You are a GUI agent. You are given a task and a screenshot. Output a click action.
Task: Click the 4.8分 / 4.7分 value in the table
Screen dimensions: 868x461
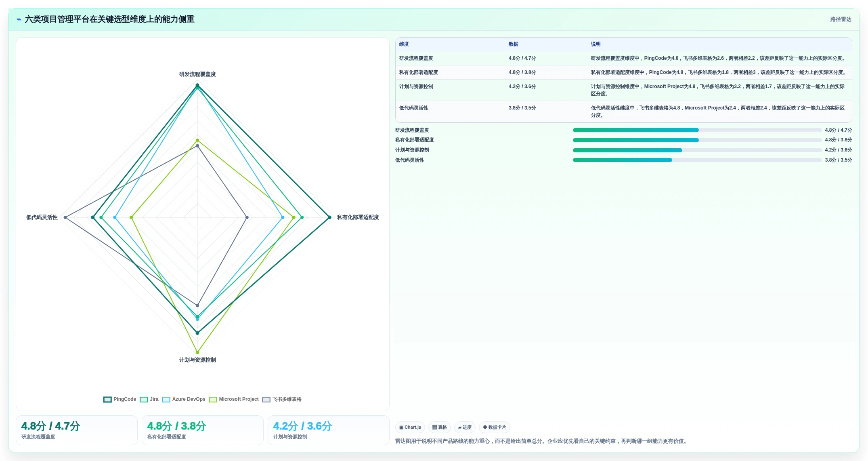point(522,58)
